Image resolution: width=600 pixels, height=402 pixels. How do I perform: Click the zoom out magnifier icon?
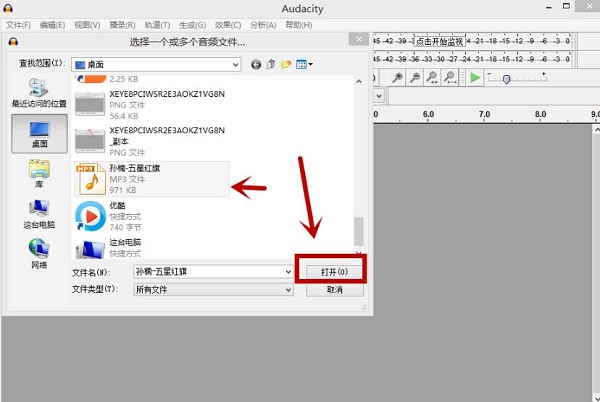(415, 78)
